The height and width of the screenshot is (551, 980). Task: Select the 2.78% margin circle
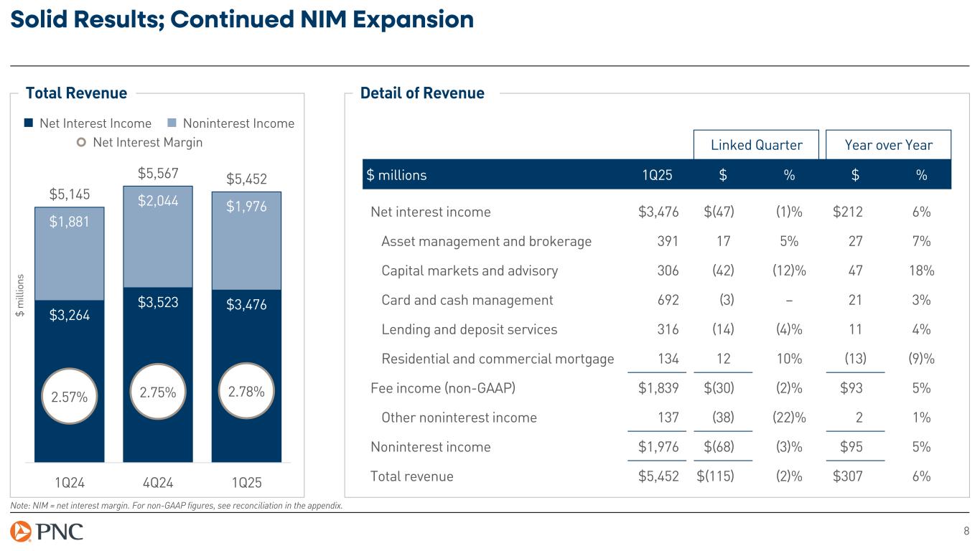pyautogui.click(x=246, y=392)
